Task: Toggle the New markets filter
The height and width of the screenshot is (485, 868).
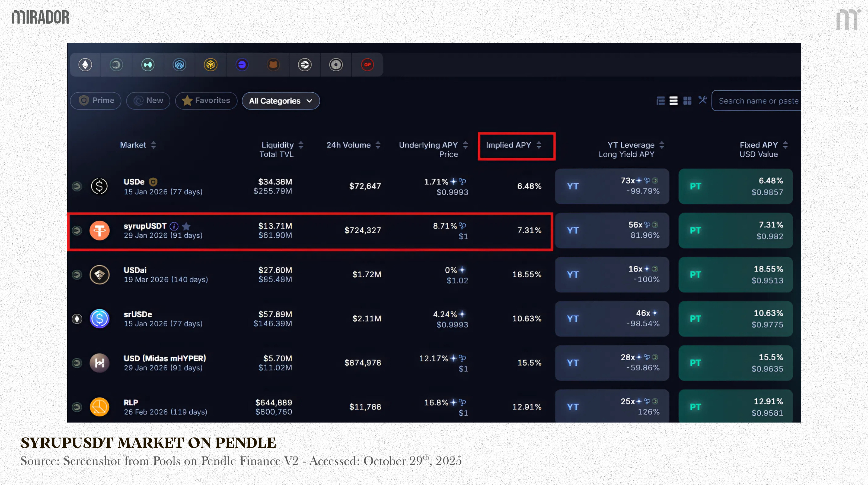Action: click(x=148, y=100)
